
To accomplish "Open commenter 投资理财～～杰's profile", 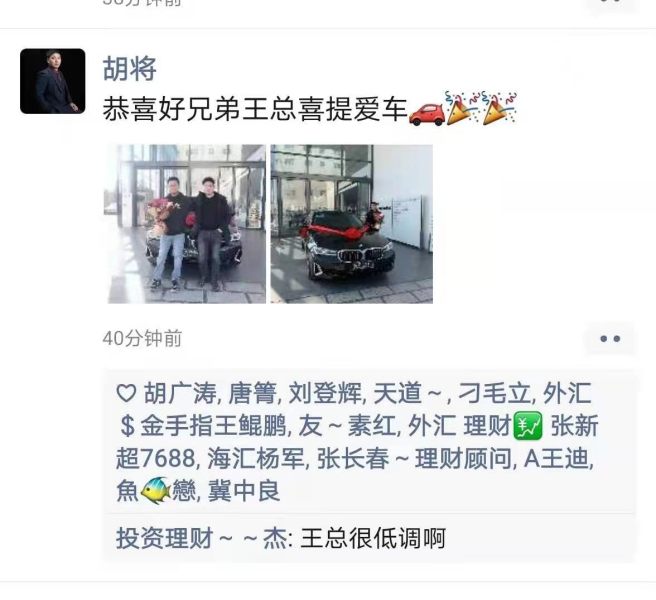I will [x=202, y=538].
